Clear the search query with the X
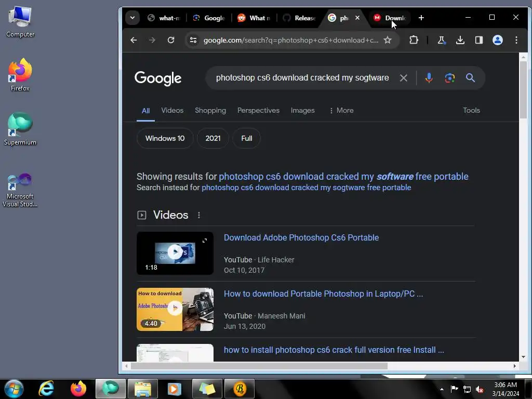532x399 pixels. pyautogui.click(x=403, y=78)
